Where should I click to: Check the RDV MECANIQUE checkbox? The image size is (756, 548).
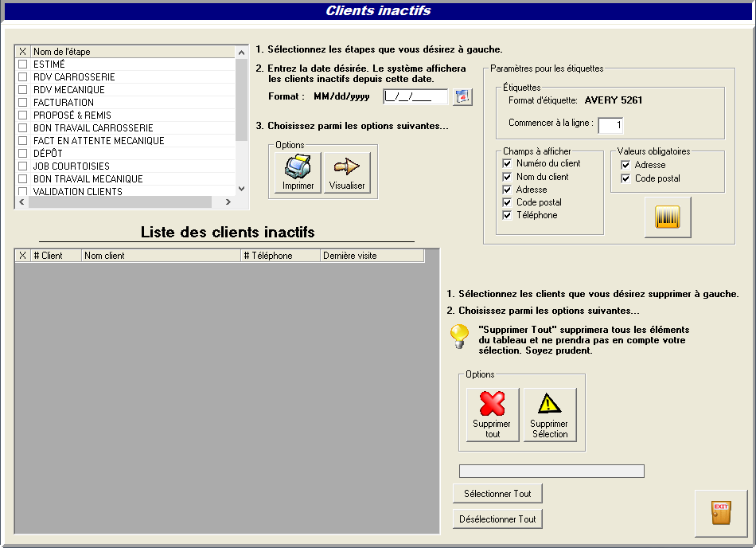(22, 90)
